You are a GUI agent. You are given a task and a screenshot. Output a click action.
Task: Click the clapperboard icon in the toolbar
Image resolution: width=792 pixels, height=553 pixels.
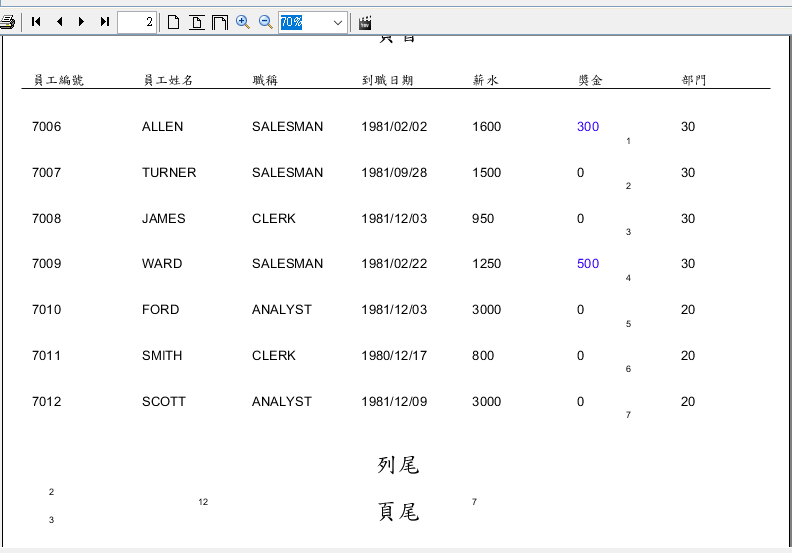tap(365, 22)
